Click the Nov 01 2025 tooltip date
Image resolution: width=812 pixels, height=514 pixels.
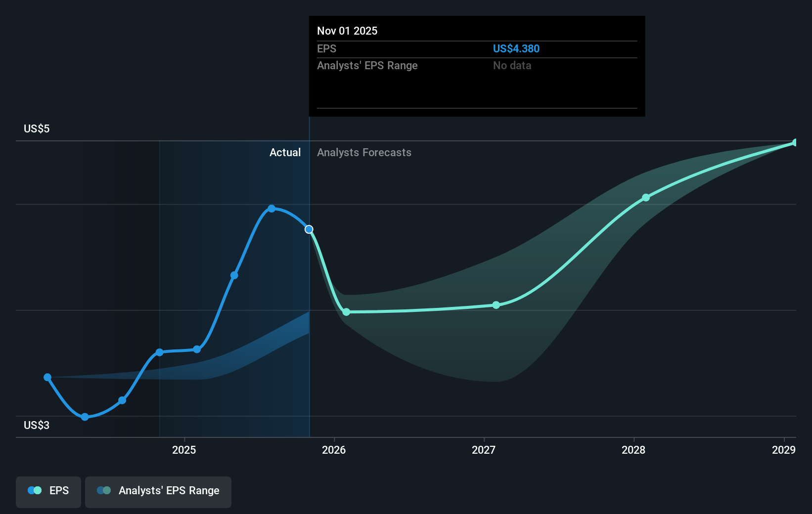tap(347, 31)
